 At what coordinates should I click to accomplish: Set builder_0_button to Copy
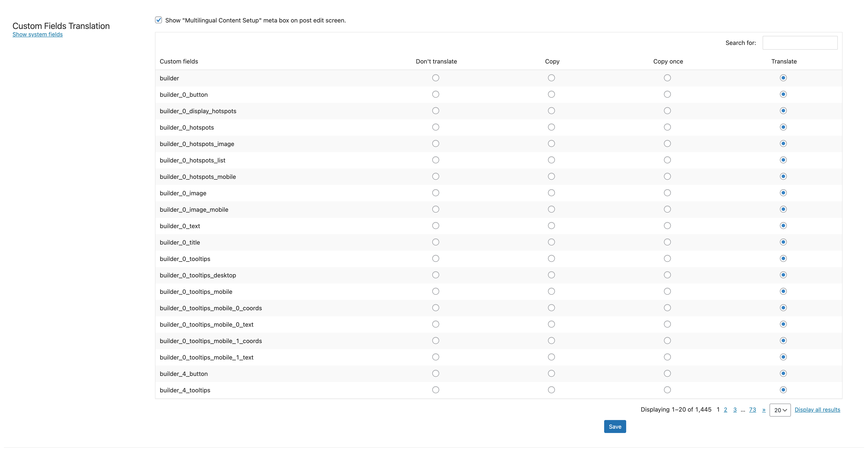point(551,94)
